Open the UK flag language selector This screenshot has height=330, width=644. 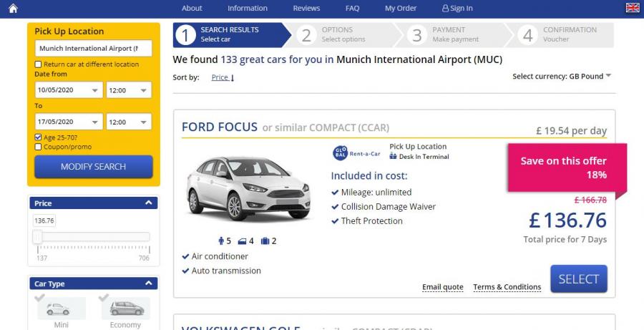pos(633,8)
